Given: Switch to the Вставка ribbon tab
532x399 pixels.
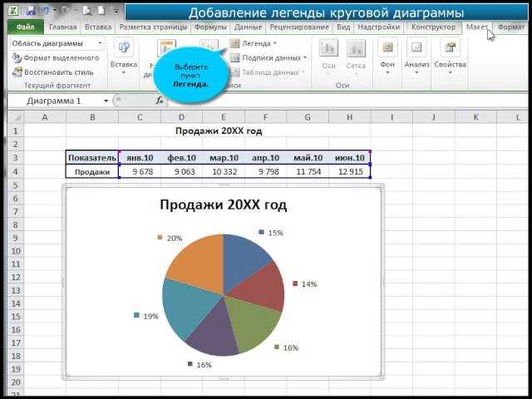Looking at the screenshot, I should tap(98, 27).
